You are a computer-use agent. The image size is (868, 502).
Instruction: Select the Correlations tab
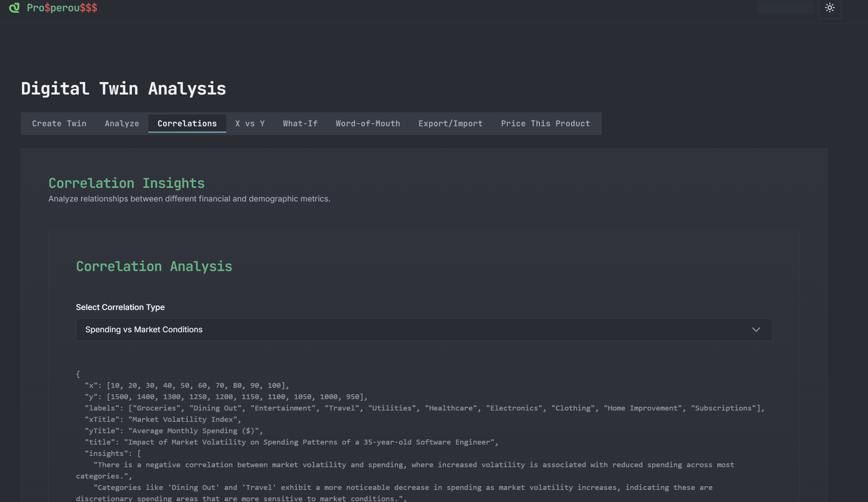[x=187, y=124]
